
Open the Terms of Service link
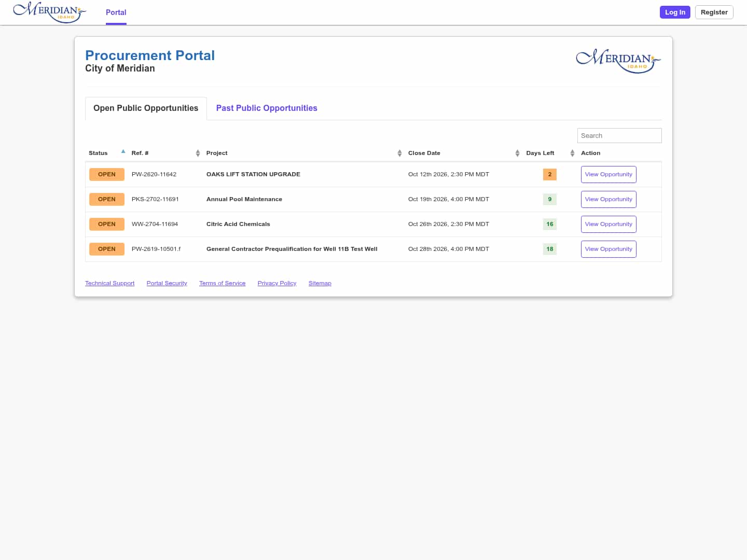click(x=223, y=283)
